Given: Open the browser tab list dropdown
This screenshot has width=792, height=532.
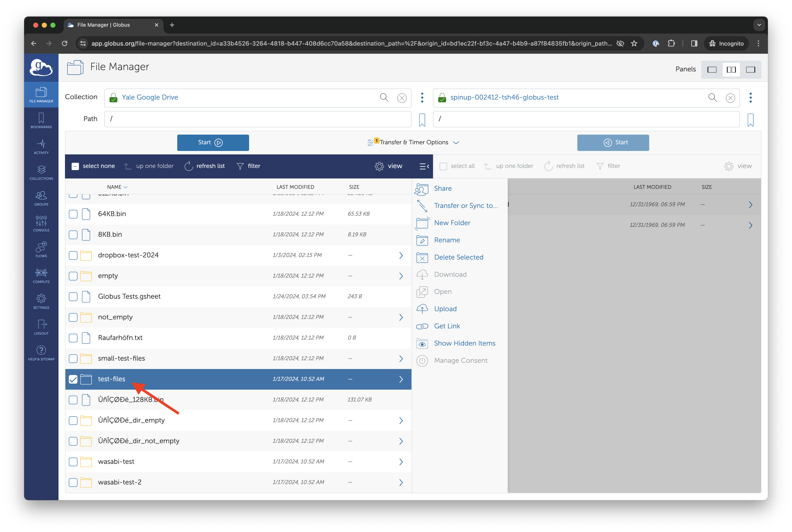Looking at the screenshot, I should coord(760,25).
